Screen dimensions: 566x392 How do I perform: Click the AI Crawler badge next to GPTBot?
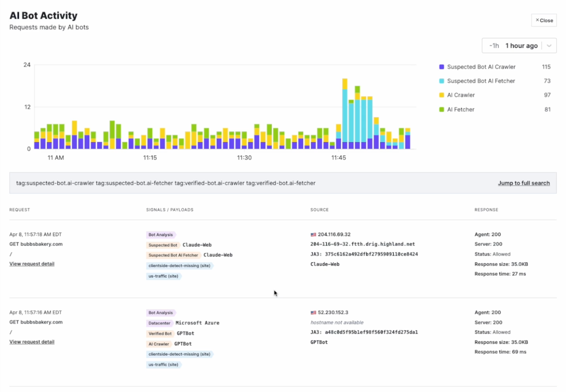click(159, 344)
